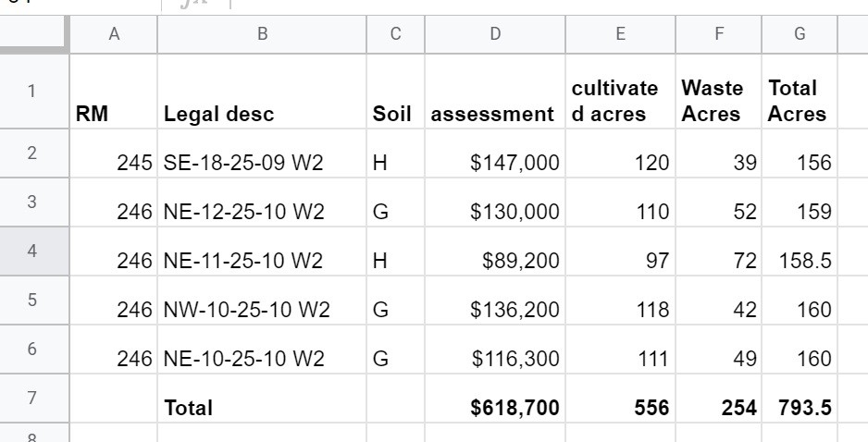
Task: Click the assessment header cell
Action: [495, 92]
